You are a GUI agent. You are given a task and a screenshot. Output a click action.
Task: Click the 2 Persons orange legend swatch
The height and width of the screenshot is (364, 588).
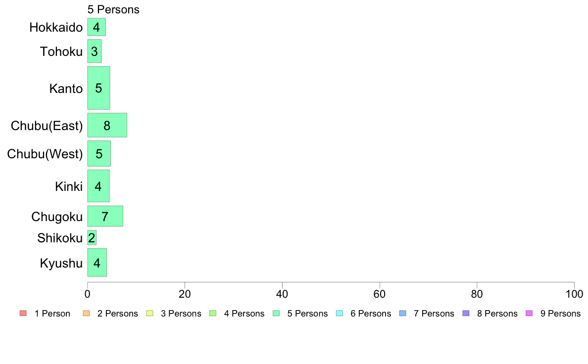pos(86,314)
